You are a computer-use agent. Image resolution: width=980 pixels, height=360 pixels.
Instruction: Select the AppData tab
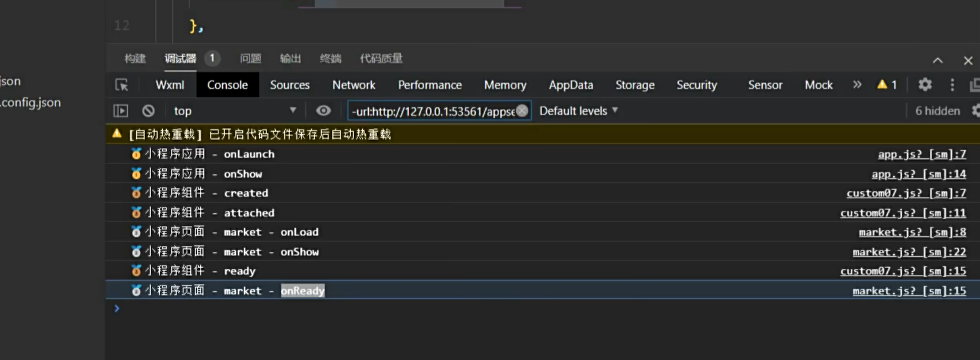(570, 85)
